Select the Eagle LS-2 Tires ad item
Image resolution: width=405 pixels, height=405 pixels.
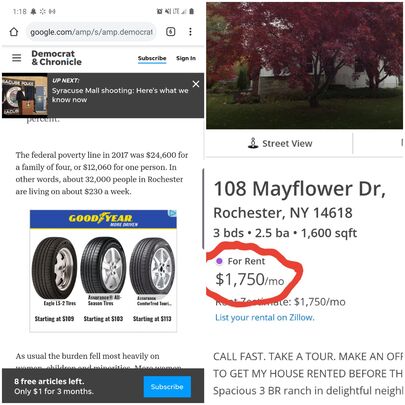(55, 280)
